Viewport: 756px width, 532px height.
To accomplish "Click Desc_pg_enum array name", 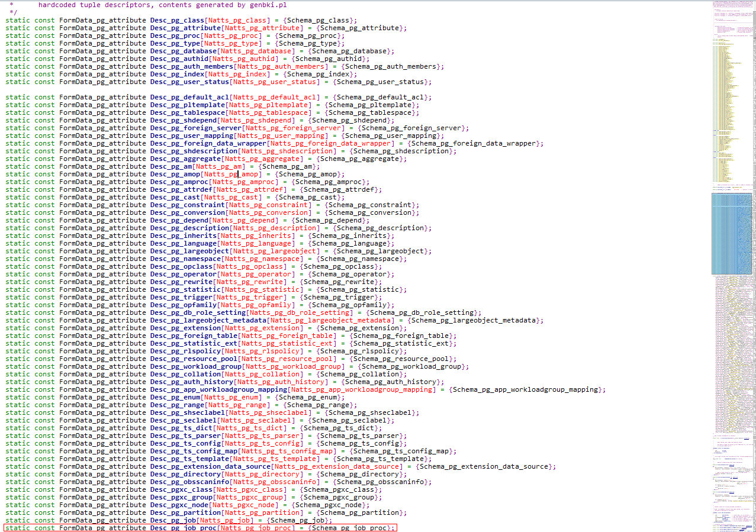I will pyautogui.click(x=175, y=397).
